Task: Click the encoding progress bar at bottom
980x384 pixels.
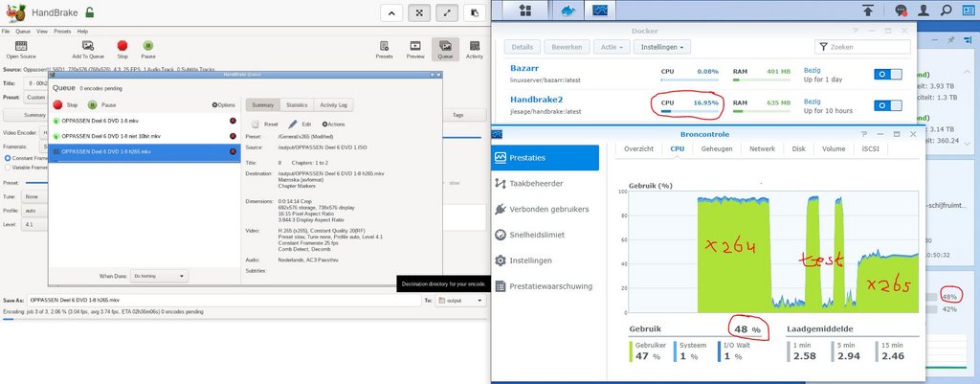Action: (x=244, y=319)
